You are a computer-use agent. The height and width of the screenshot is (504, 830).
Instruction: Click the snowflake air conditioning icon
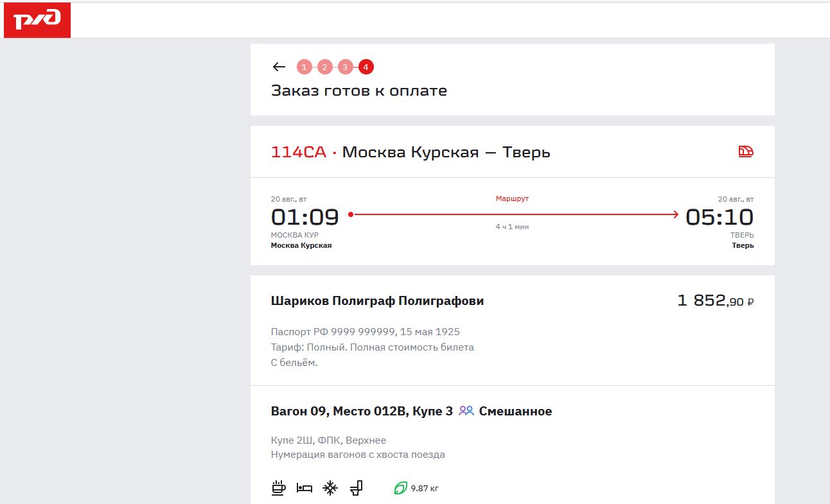point(330,488)
